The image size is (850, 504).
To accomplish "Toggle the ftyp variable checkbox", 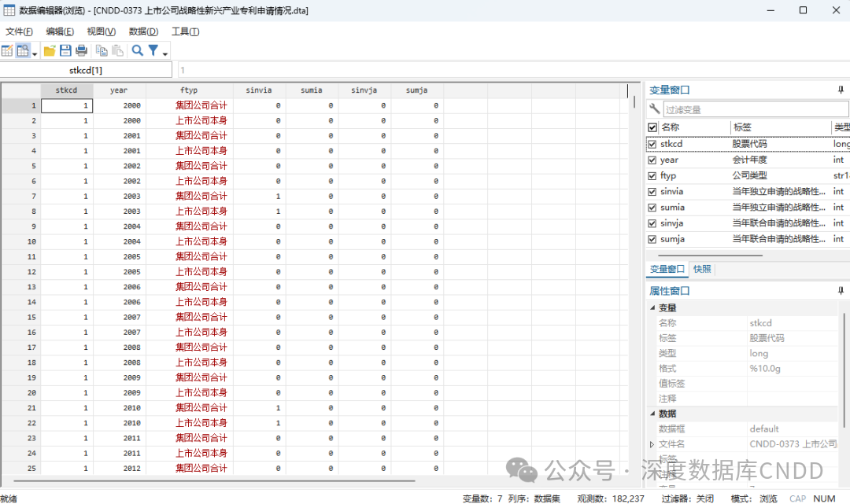I will pos(652,176).
